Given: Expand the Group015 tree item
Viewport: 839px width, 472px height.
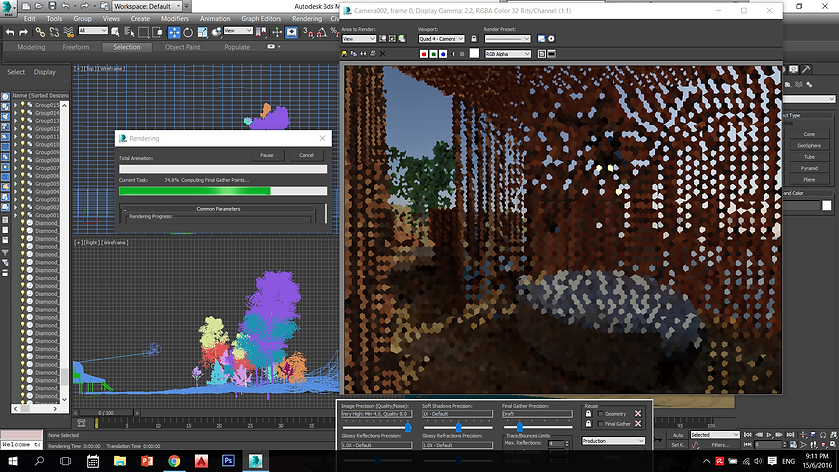Looking at the screenshot, I should 16,105.
